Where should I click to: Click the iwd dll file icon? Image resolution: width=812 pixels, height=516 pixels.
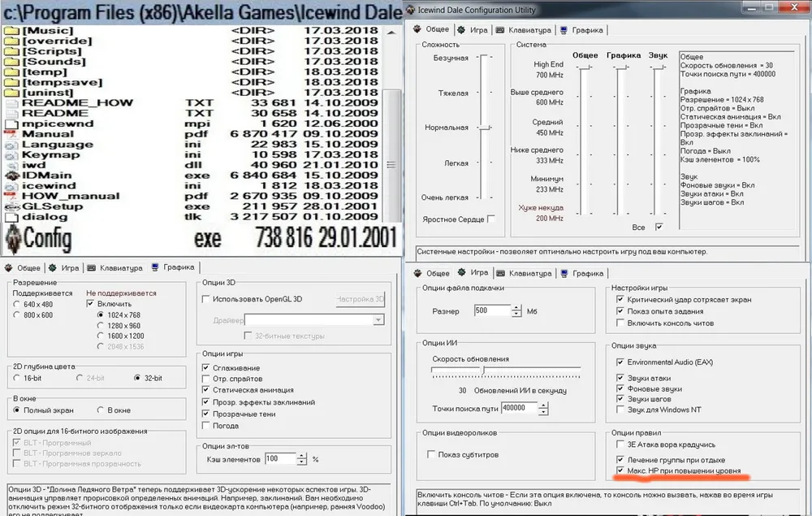point(11,165)
